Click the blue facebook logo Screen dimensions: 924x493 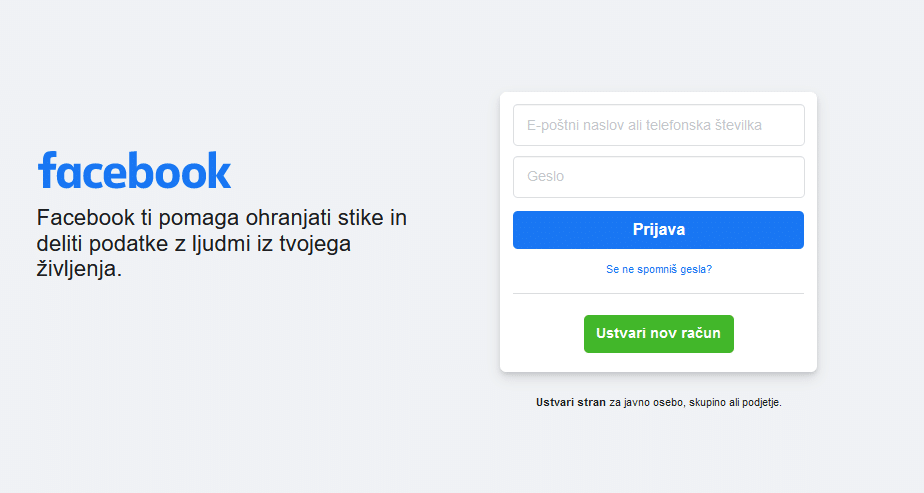pos(134,170)
